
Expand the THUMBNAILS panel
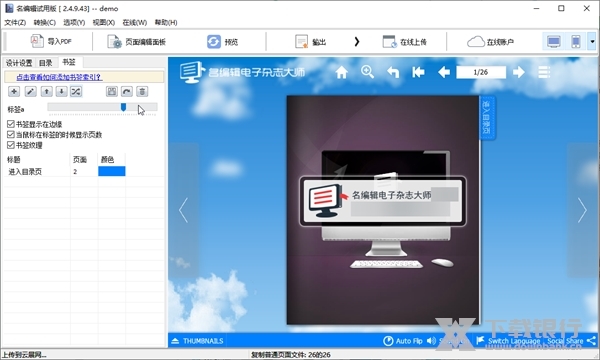tap(197, 340)
